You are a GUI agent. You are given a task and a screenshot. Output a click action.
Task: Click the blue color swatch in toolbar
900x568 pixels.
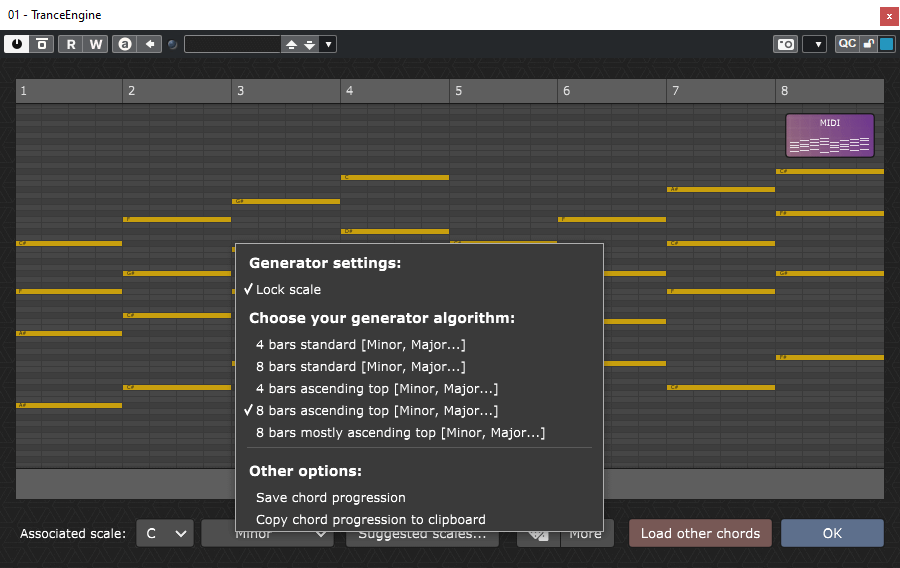point(886,44)
